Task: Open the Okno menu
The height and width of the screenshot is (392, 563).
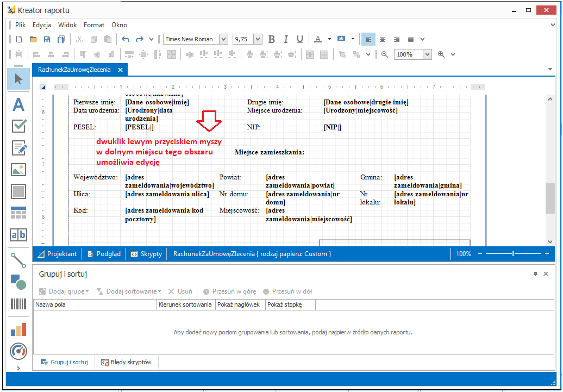Action: tap(119, 25)
